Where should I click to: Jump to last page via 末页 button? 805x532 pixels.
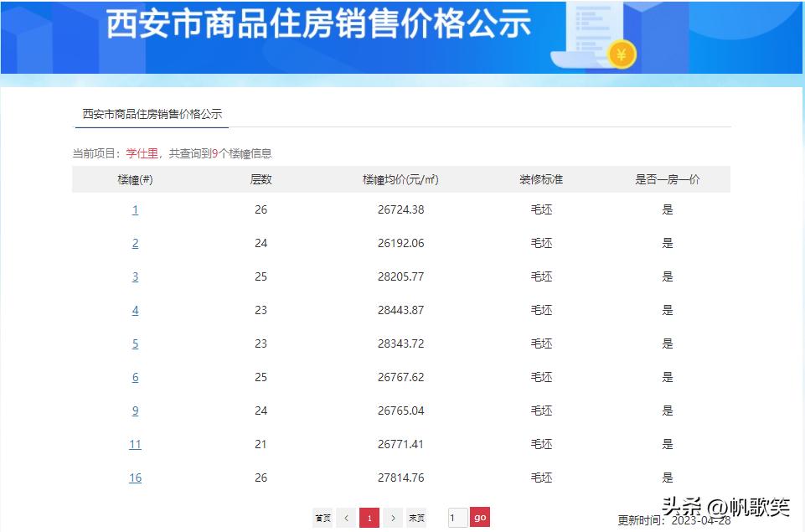(416, 519)
